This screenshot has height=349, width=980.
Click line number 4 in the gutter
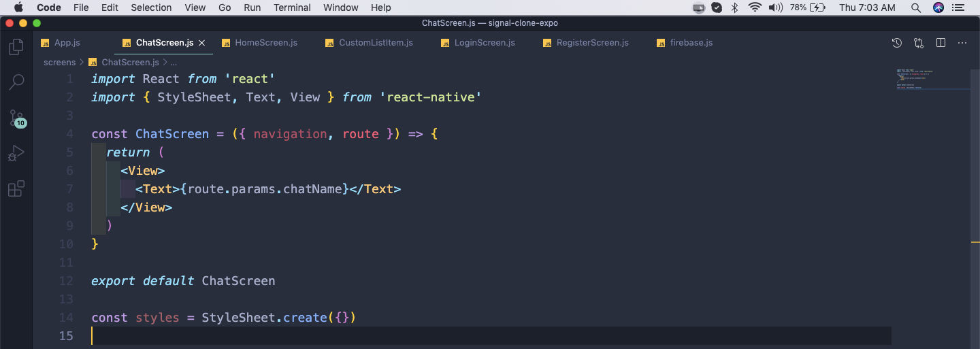click(x=70, y=134)
